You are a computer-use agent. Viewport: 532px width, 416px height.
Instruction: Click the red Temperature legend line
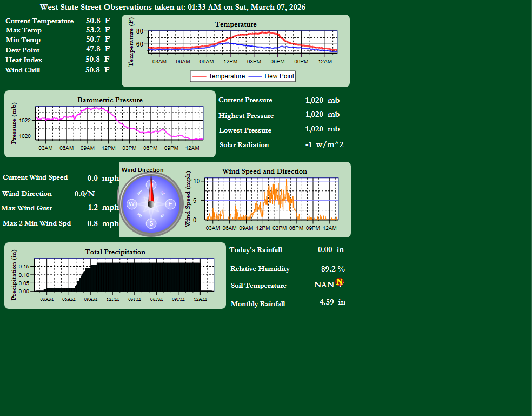199,76
